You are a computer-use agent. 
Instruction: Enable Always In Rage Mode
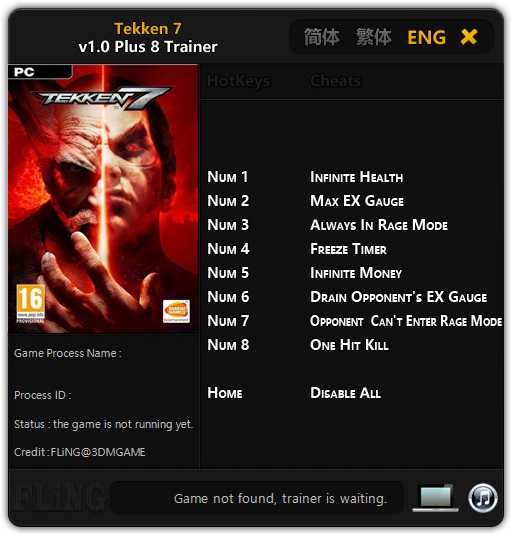[379, 225]
